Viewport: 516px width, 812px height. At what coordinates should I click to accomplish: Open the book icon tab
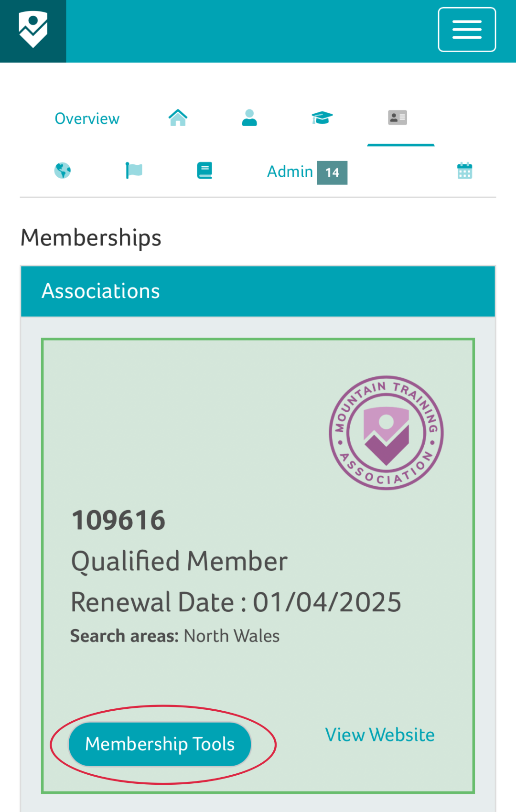(x=204, y=171)
